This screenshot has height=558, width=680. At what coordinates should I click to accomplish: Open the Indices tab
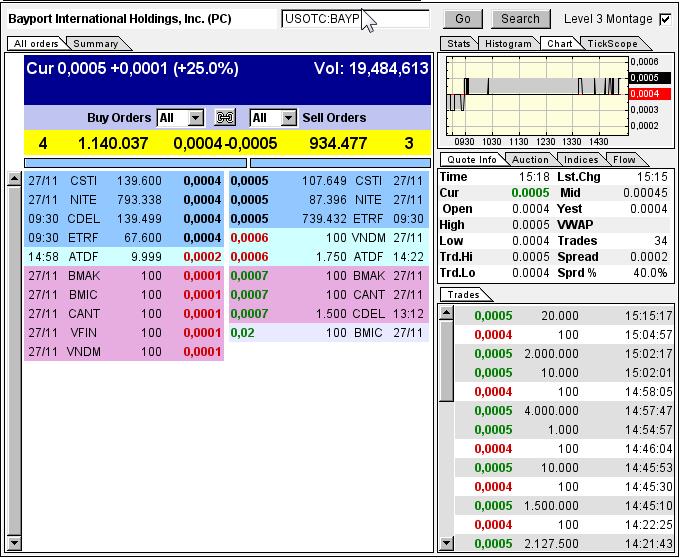pos(581,159)
